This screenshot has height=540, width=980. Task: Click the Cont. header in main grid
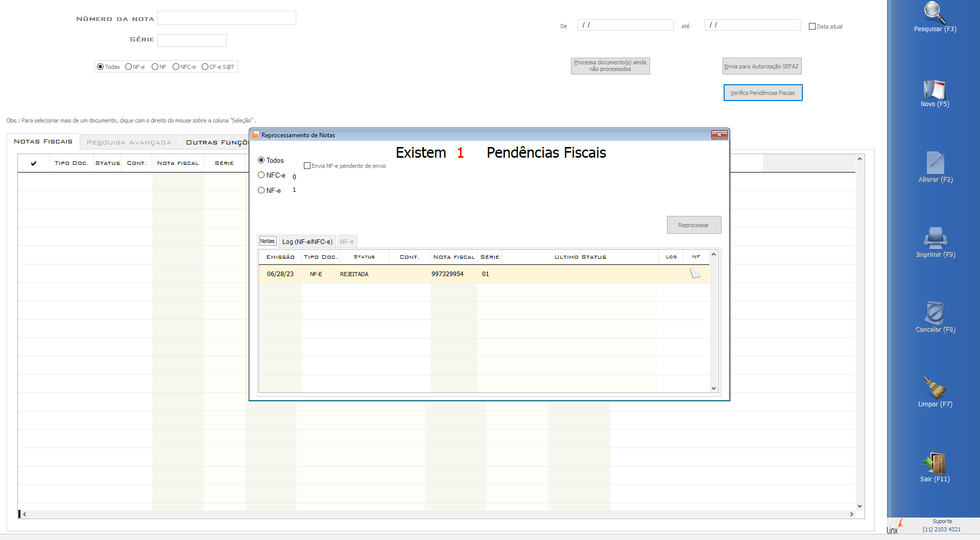(x=137, y=163)
